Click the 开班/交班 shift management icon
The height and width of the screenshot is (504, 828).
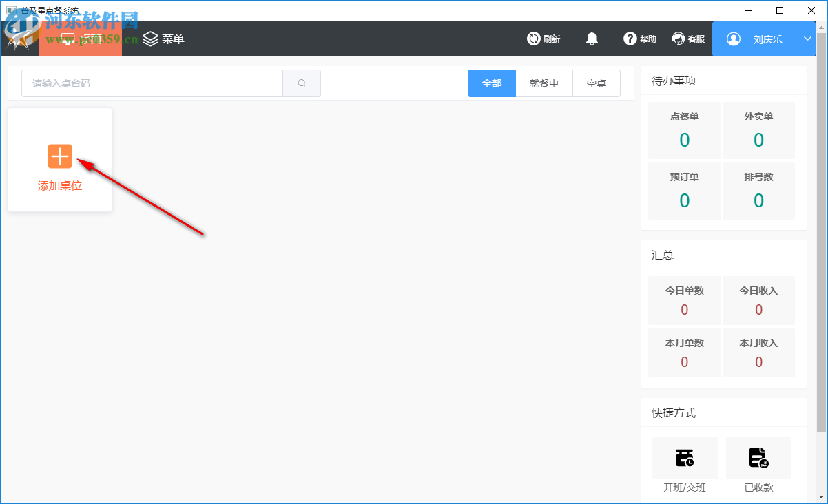pyautogui.click(x=684, y=457)
